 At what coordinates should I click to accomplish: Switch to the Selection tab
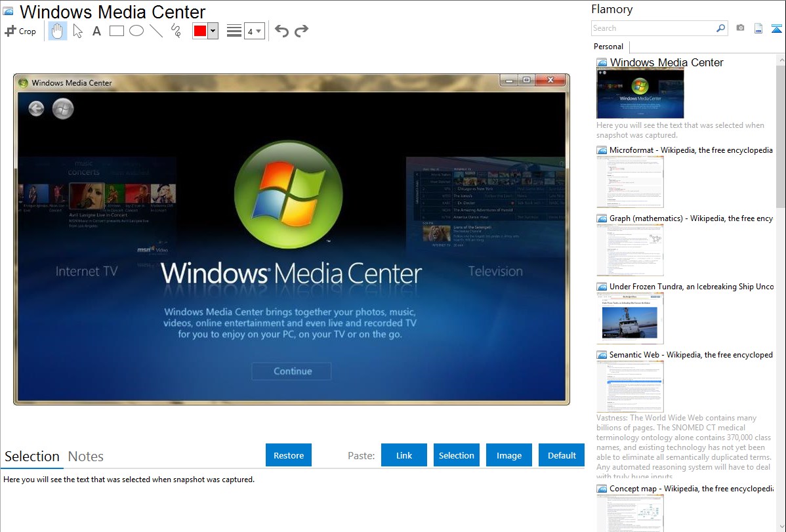click(x=32, y=457)
